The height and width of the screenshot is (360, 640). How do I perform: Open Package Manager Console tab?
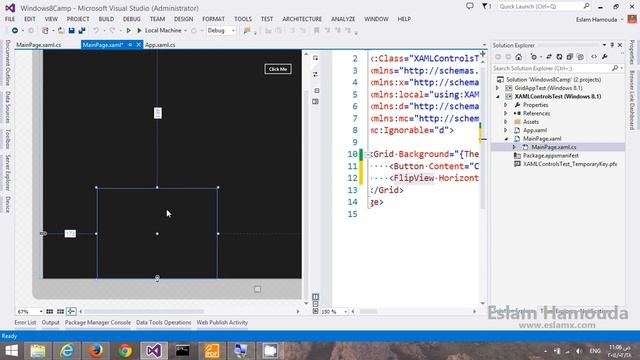[x=98, y=322]
